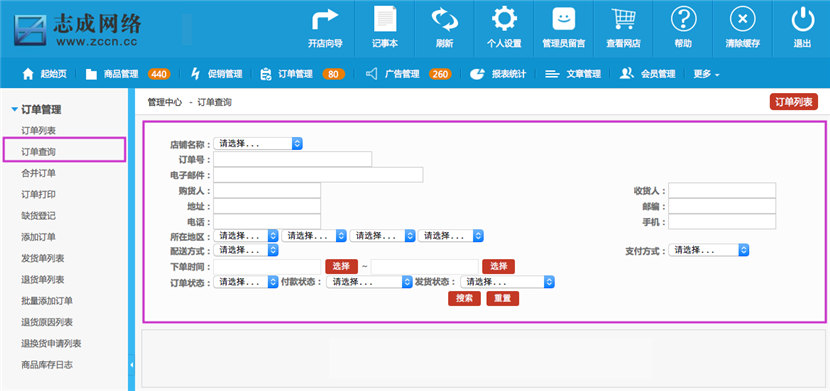
Task: Click the 440 badge beside 商品管理
Action: [x=159, y=74]
